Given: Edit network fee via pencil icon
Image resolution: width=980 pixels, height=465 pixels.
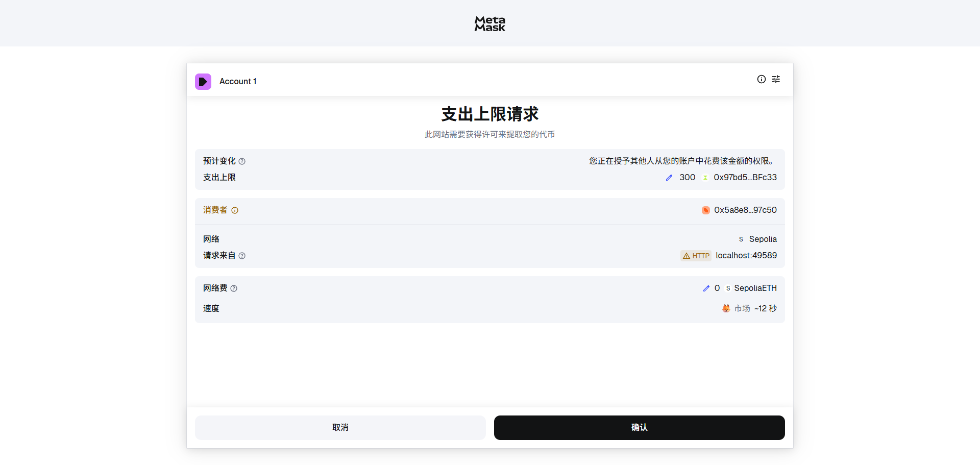Looking at the screenshot, I should pos(706,288).
